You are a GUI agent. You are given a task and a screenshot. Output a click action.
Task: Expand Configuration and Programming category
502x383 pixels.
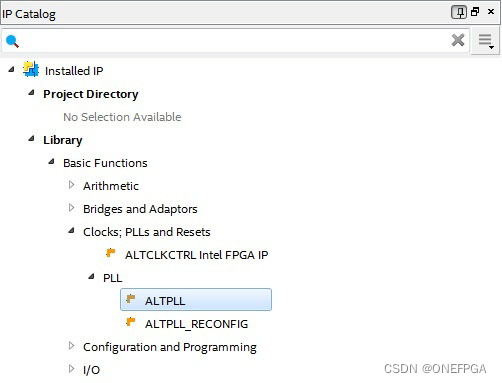click(71, 346)
